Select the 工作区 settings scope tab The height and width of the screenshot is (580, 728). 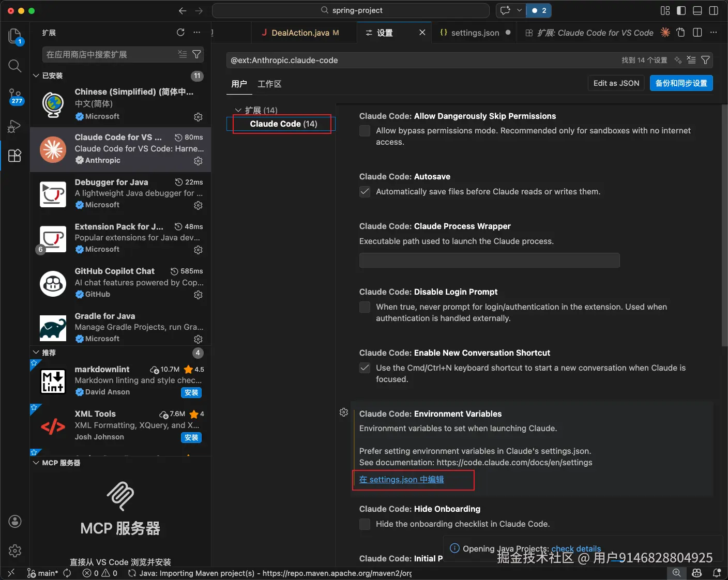[269, 84]
